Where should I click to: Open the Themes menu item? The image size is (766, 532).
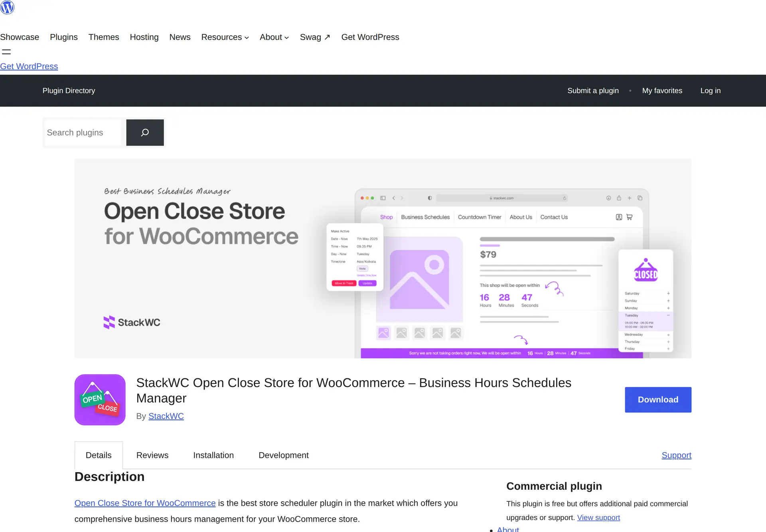[104, 37]
